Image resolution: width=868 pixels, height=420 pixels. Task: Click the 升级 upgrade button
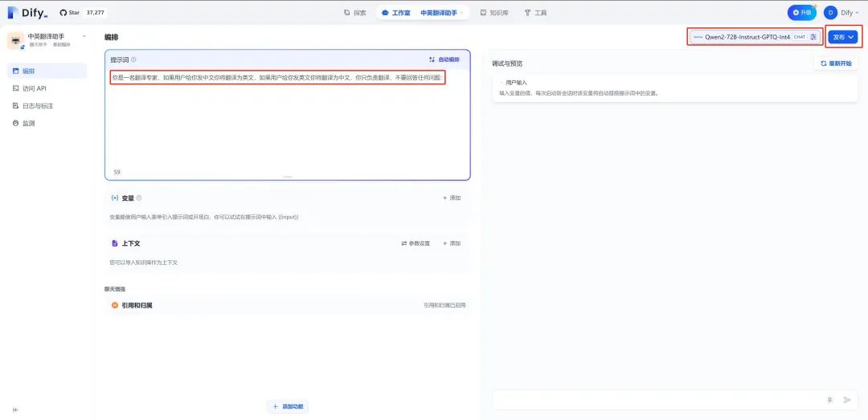802,12
